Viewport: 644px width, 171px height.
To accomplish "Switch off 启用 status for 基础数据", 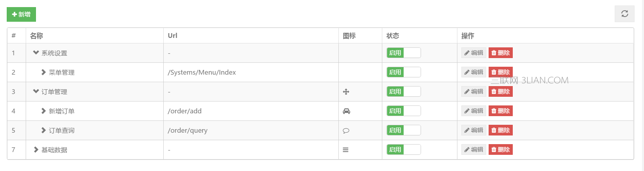I will click(403, 150).
